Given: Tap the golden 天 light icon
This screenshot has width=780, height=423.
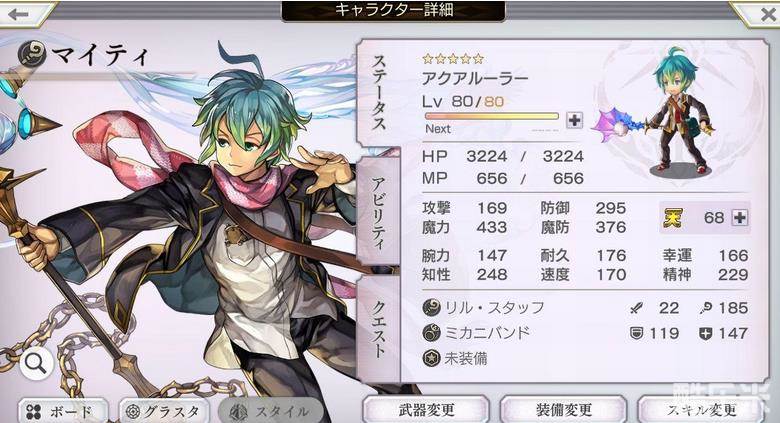Looking at the screenshot, I should [x=672, y=218].
